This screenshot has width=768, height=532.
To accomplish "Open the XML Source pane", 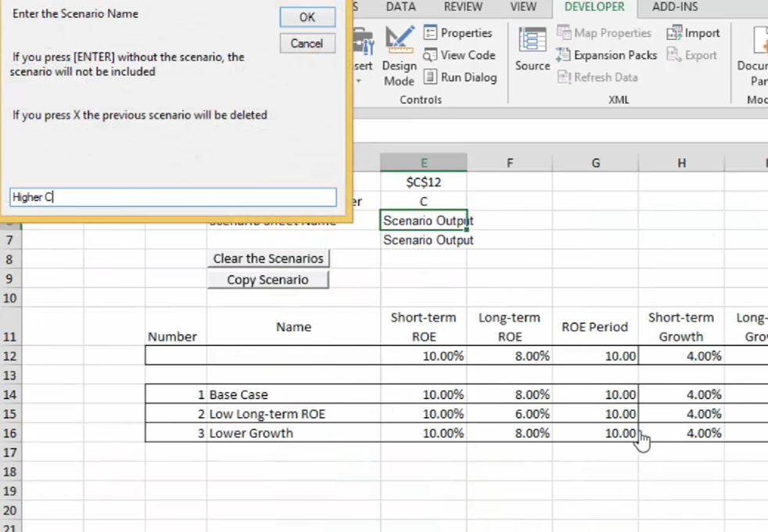I will coord(533,49).
